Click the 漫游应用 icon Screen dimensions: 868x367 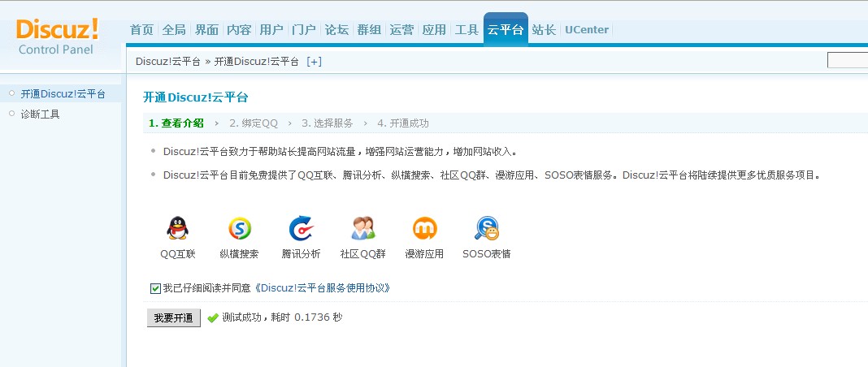click(424, 227)
